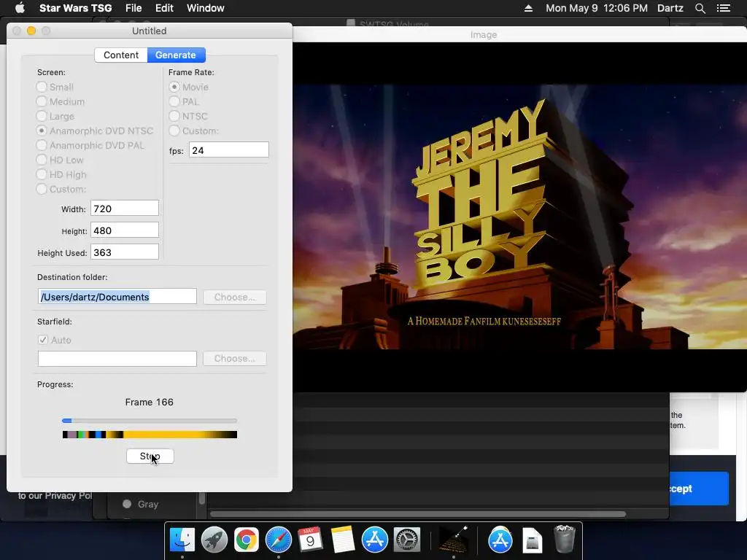Click the generation progress bar
747x560 pixels.
149,421
